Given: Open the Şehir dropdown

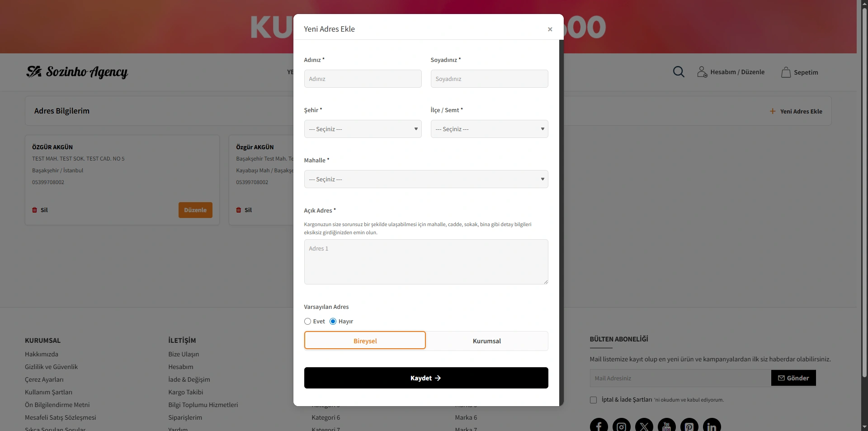Looking at the screenshot, I should click(363, 129).
